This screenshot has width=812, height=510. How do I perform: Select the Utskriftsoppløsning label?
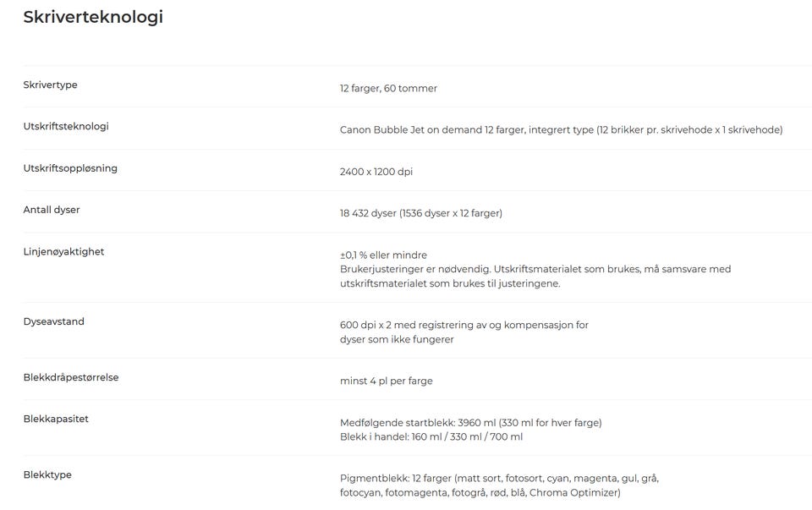coord(70,168)
